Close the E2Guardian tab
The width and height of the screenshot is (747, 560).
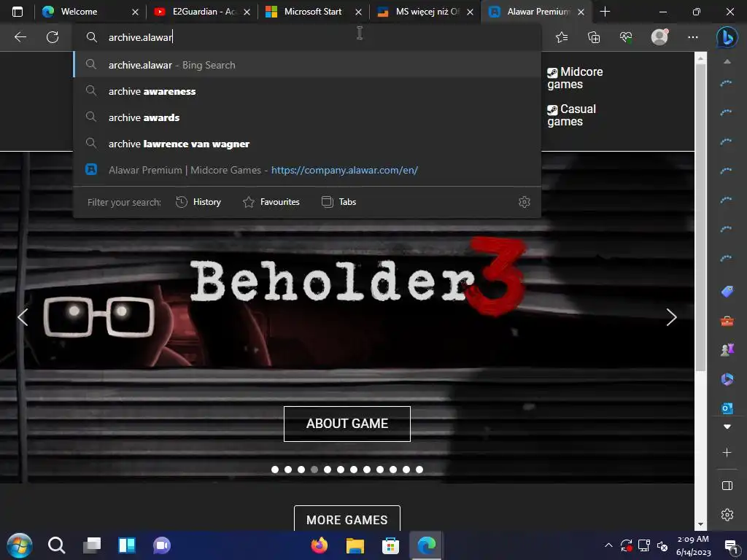coord(247,12)
